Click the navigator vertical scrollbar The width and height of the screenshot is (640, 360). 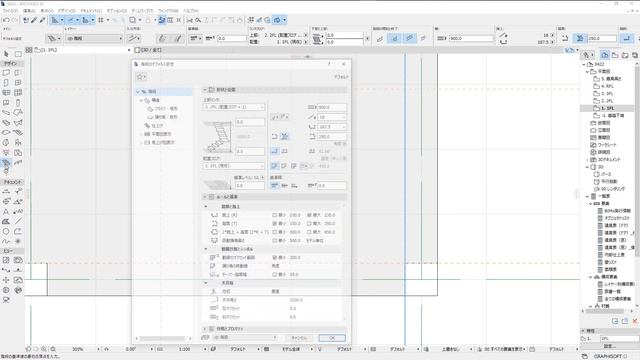pos(636,163)
